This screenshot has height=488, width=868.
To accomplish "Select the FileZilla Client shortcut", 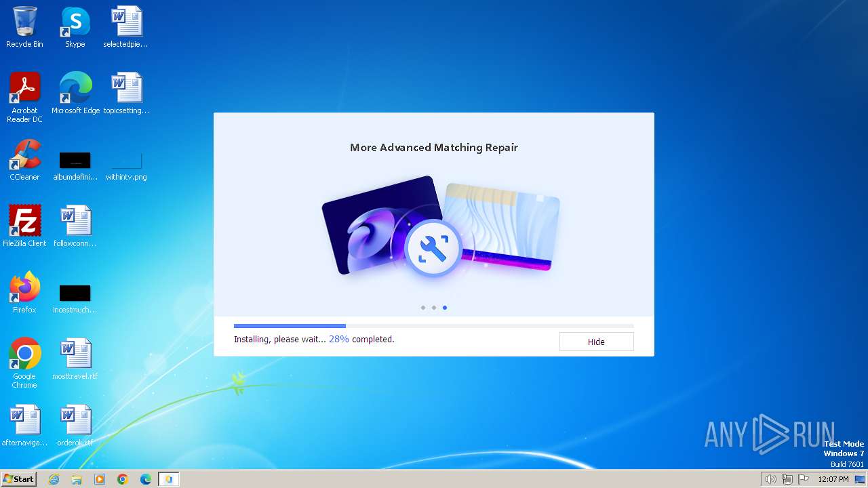I will tap(24, 226).
